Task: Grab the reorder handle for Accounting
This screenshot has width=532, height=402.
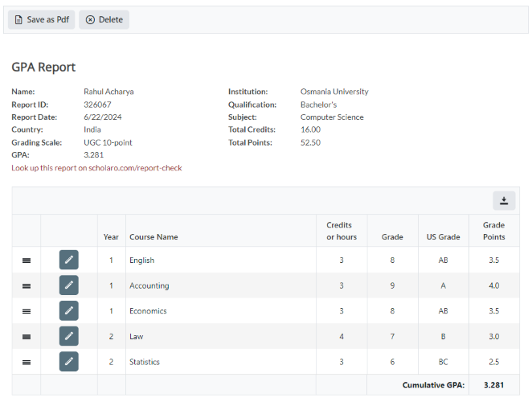Action: [27, 286]
